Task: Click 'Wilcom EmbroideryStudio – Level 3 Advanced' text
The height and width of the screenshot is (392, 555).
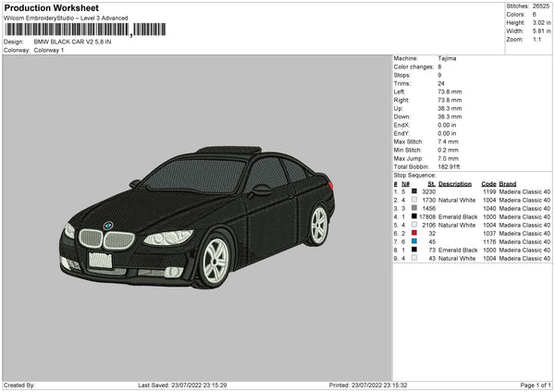Action: point(66,18)
